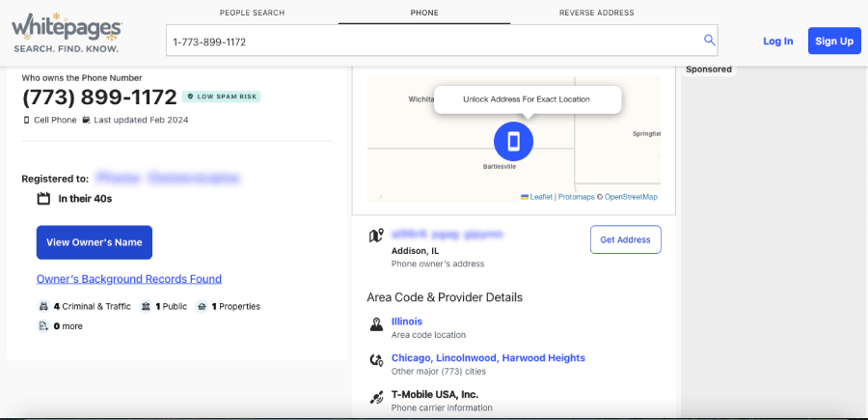Select the Phone tab
Screen dimensions: 868x420
(x=424, y=13)
